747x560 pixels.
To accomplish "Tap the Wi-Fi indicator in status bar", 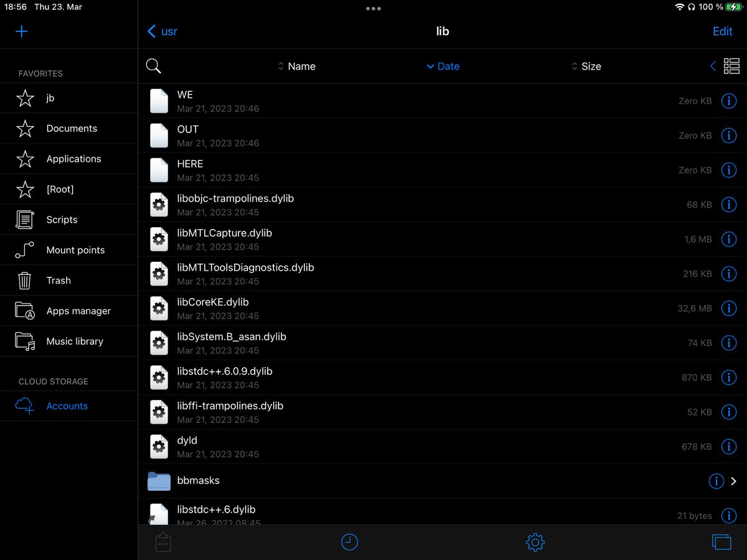I will [x=679, y=7].
